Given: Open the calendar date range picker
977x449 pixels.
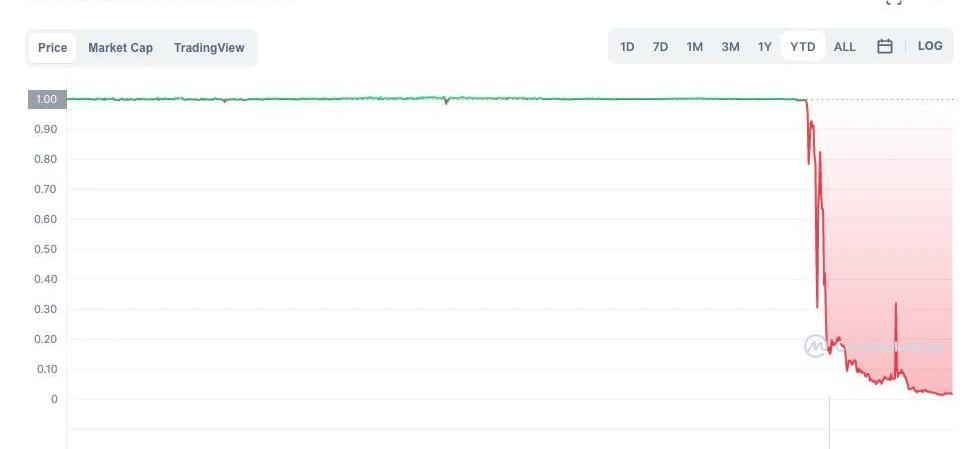Looking at the screenshot, I should [x=884, y=47].
